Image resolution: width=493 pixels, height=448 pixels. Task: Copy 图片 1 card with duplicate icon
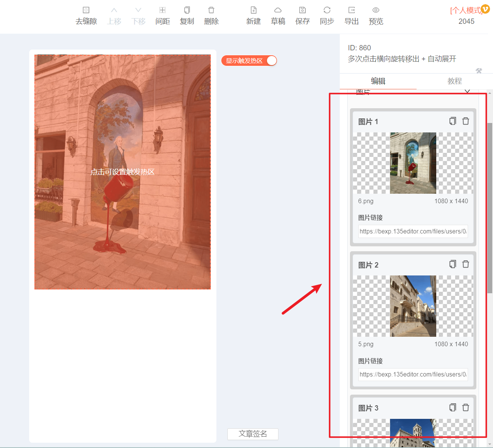(x=453, y=121)
